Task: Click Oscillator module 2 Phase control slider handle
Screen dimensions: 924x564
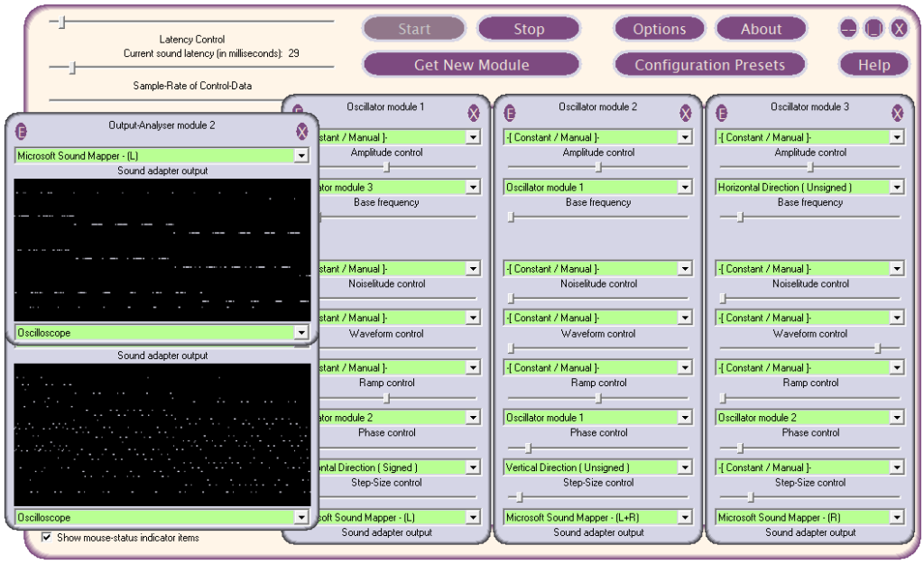Action: [x=528, y=448]
